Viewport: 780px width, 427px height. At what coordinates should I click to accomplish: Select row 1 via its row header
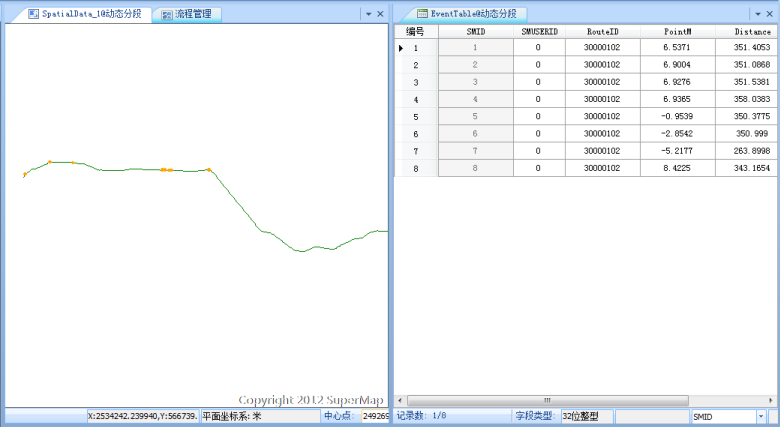(x=415, y=48)
